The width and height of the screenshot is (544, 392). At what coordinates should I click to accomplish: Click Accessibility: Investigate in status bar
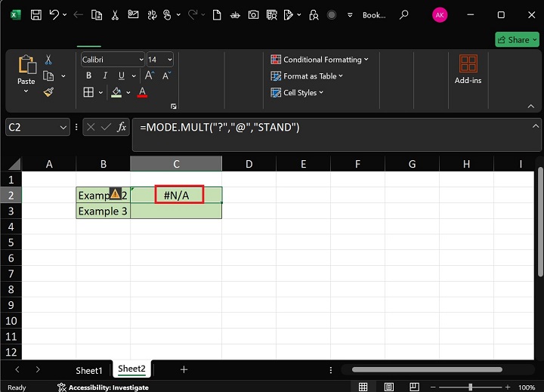coord(103,387)
